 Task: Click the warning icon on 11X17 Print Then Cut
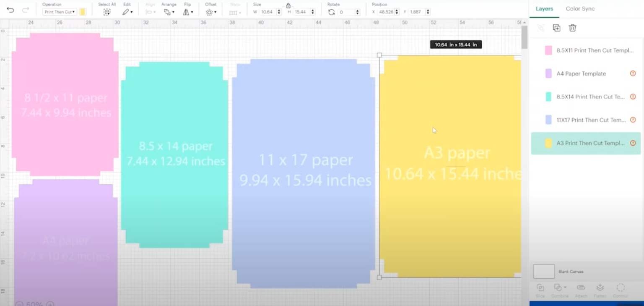click(x=633, y=120)
